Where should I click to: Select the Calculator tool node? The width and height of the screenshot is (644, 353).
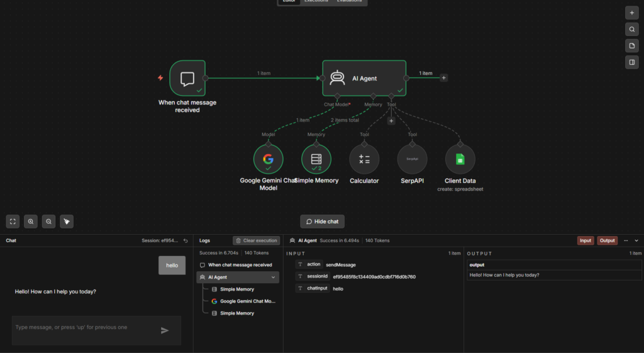pyautogui.click(x=364, y=159)
